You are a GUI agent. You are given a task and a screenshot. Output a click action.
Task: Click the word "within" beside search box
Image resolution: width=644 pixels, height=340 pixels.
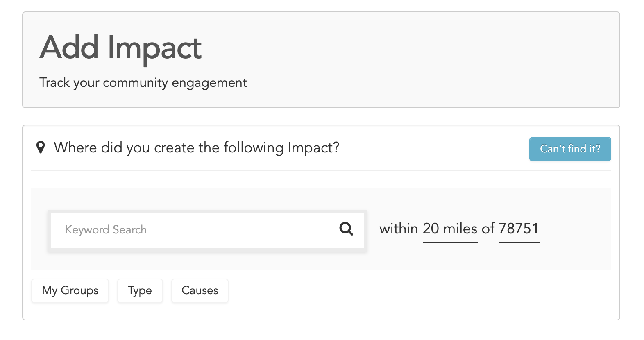[399, 229]
